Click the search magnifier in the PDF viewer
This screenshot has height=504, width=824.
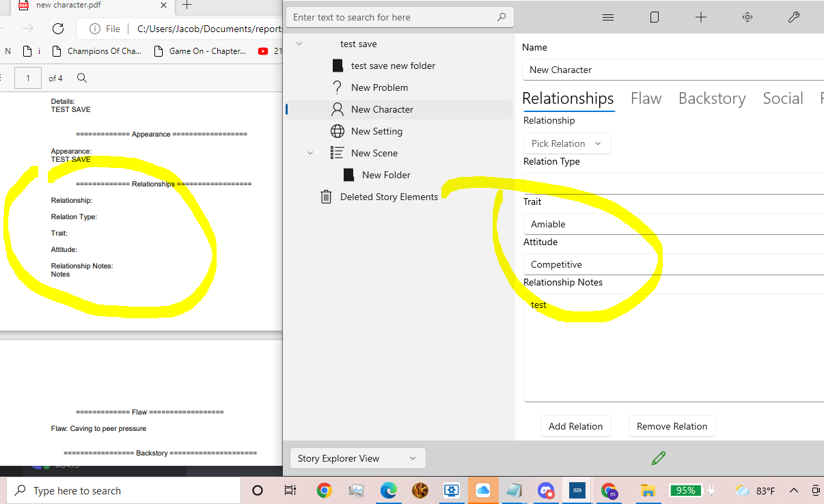tap(81, 78)
